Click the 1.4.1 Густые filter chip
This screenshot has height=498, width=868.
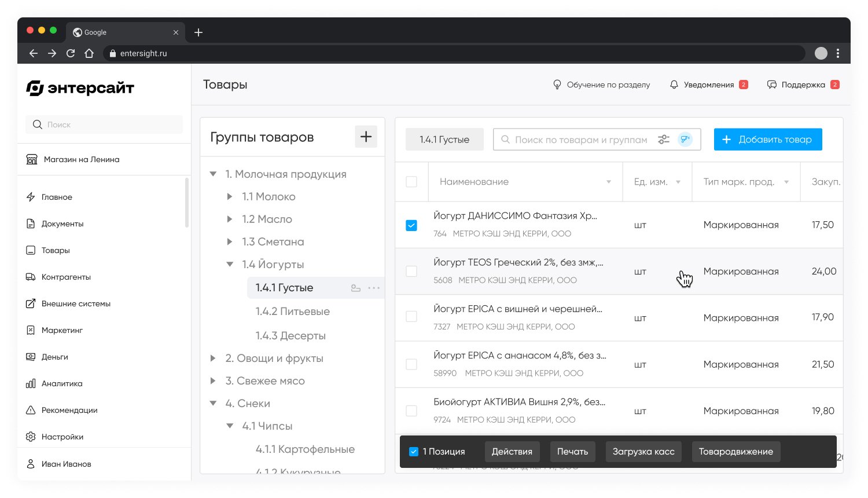tap(444, 140)
